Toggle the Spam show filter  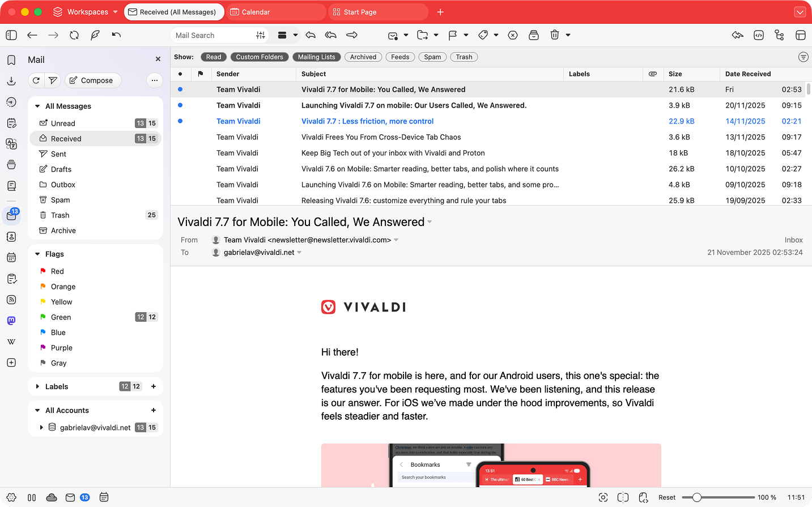(x=432, y=57)
